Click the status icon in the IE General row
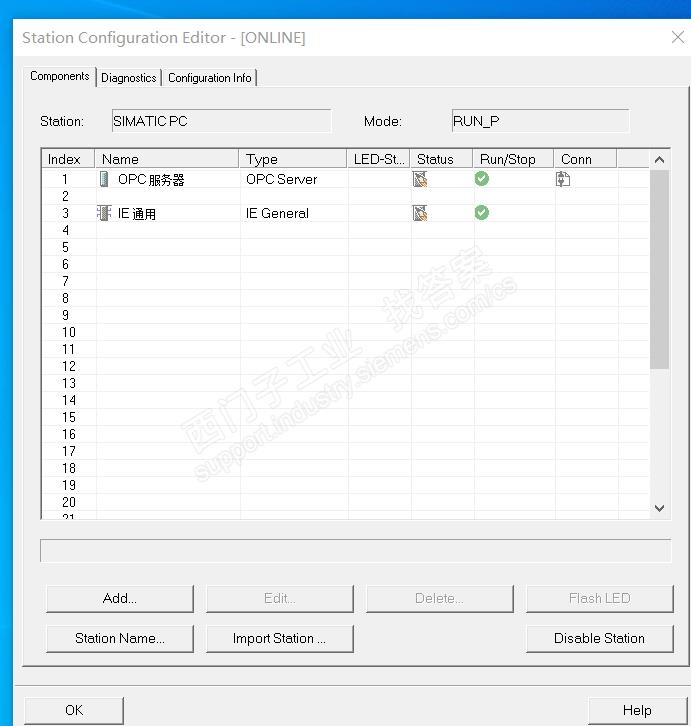 (420, 213)
